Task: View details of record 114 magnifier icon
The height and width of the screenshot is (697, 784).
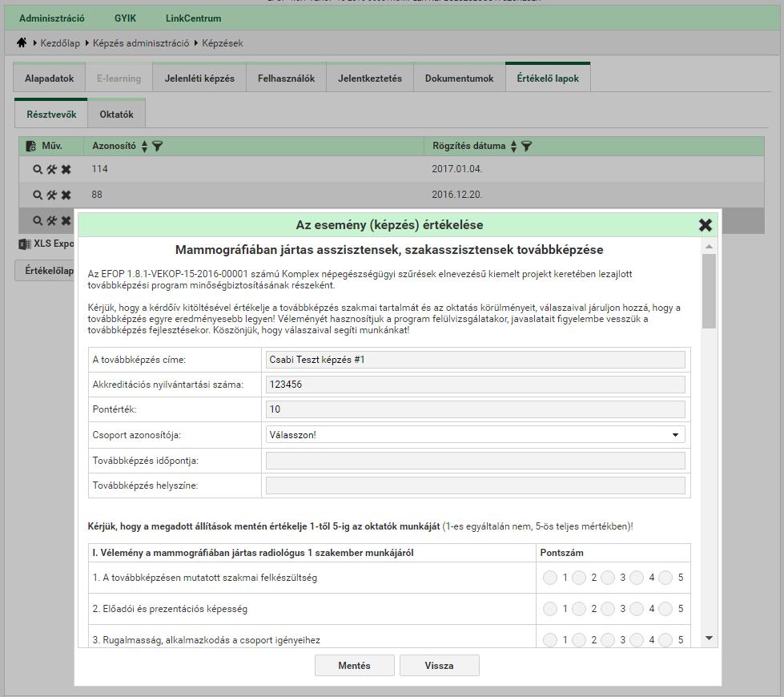Action: [x=38, y=169]
